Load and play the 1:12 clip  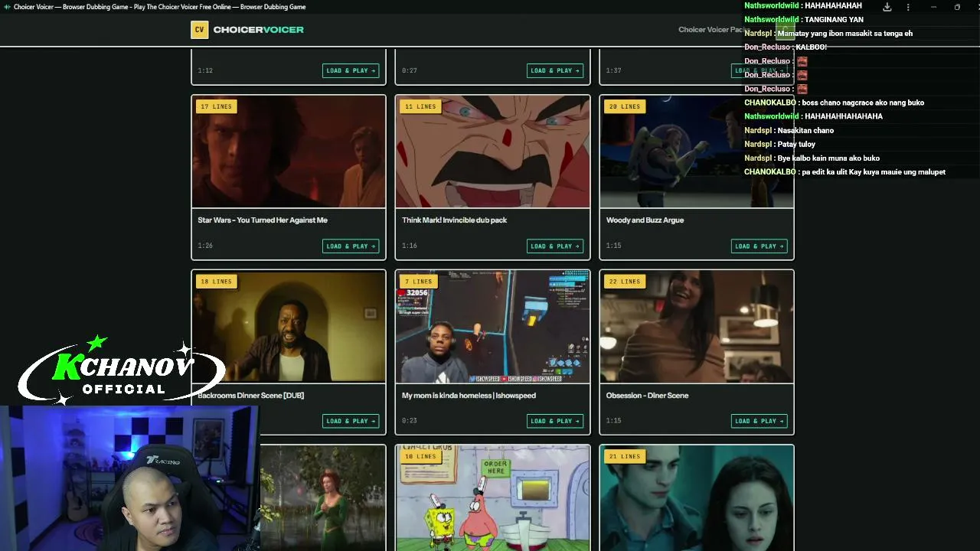pyautogui.click(x=351, y=70)
